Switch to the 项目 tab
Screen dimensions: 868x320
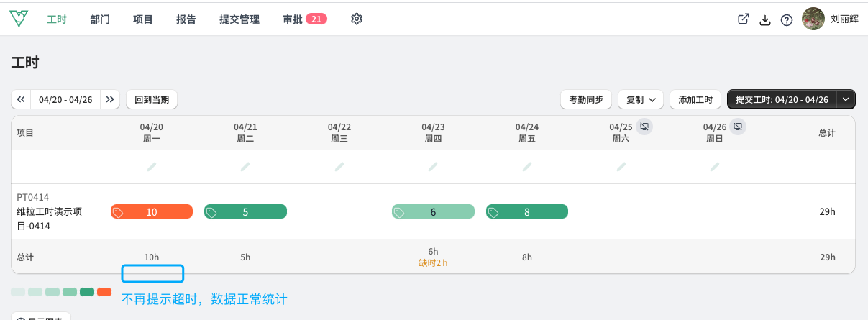point(143,19)
